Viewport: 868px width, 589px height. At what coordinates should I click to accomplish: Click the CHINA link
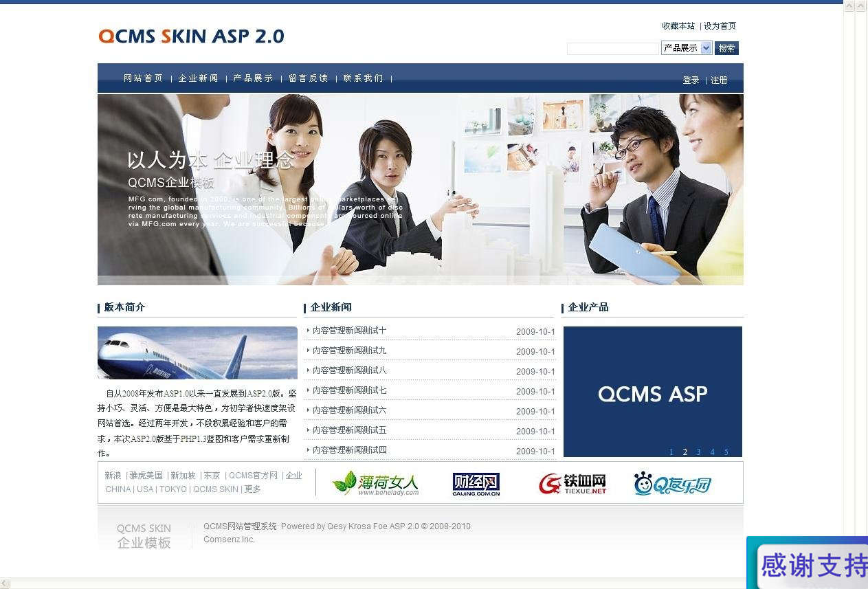[x=118, y=489]
